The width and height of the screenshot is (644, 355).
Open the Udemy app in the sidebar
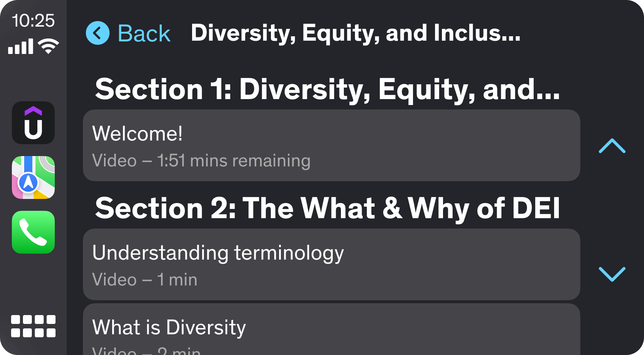33,123
